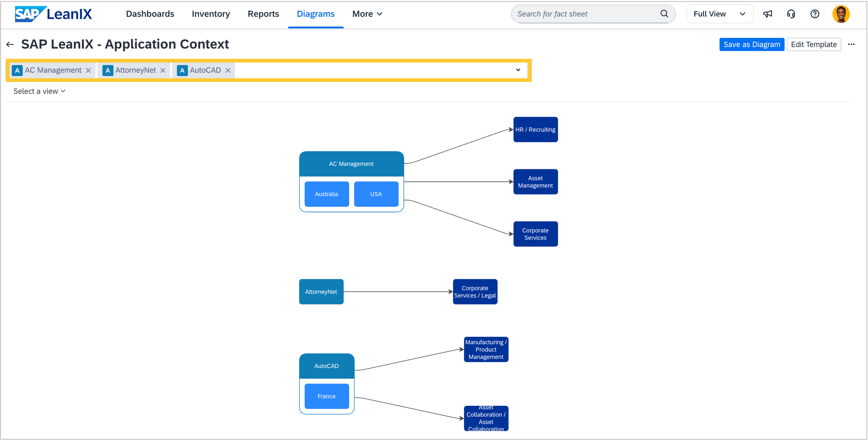Expand the fact sheet selector dropdown arrow
Image resolution: width=868 pixels, height=440 pixels.
click(518, 70)
